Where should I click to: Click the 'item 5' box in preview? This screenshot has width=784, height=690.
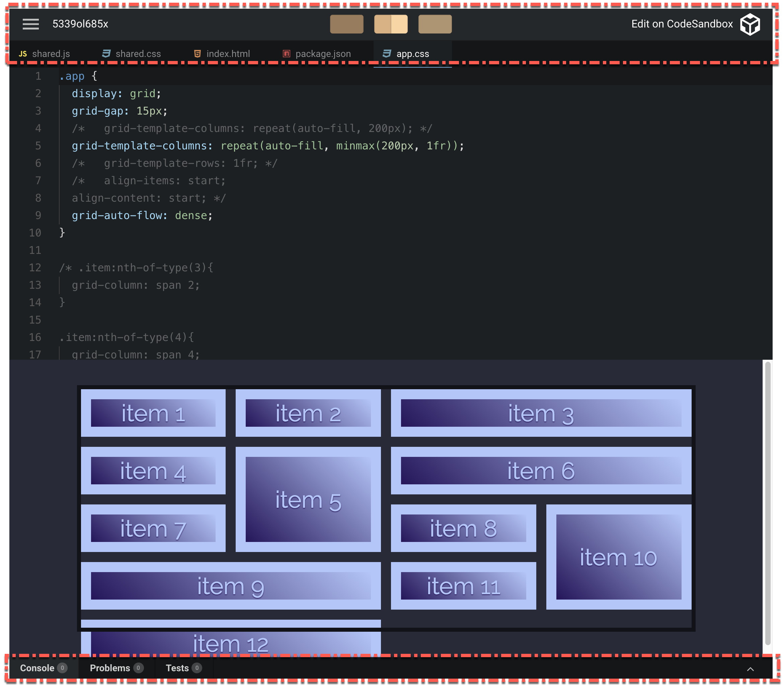[x=308, y=499]
